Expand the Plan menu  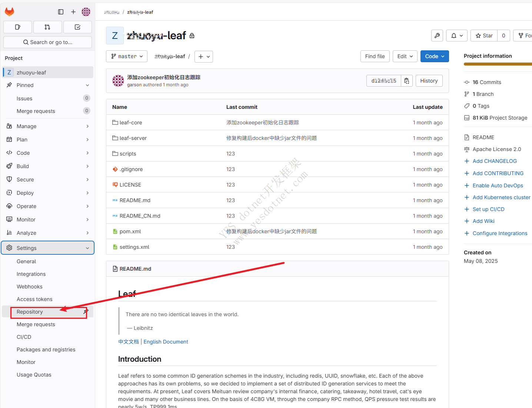click(47, 140)
